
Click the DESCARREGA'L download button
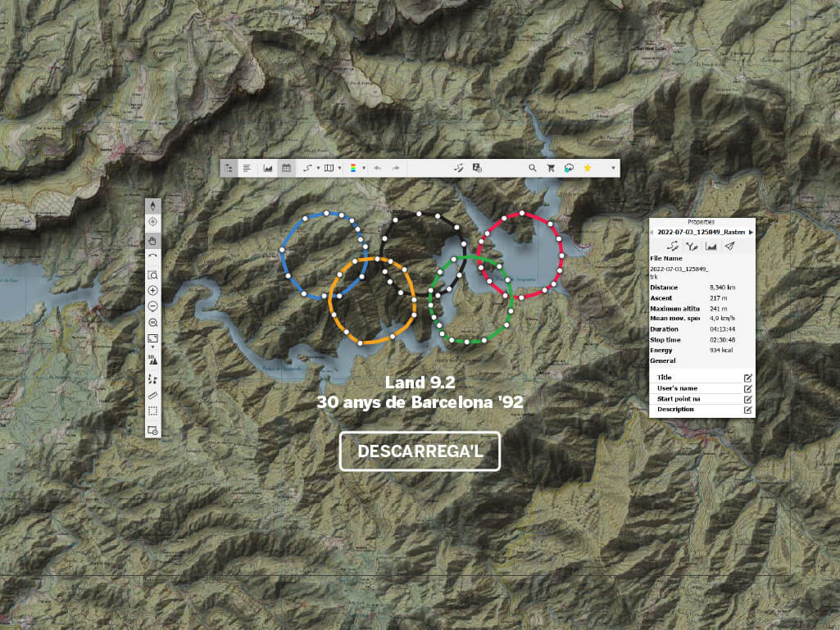(420, 451)
